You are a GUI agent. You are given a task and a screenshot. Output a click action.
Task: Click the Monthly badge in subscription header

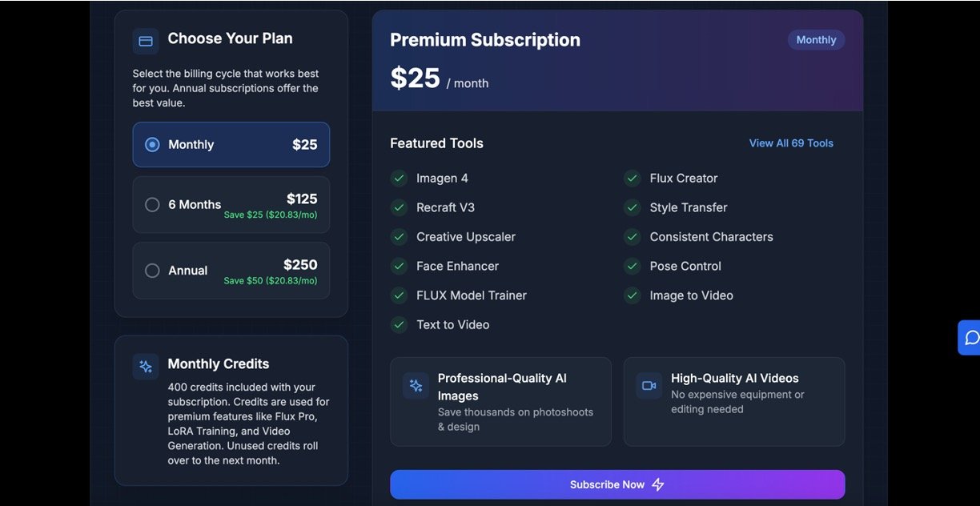tap(816, 40)
